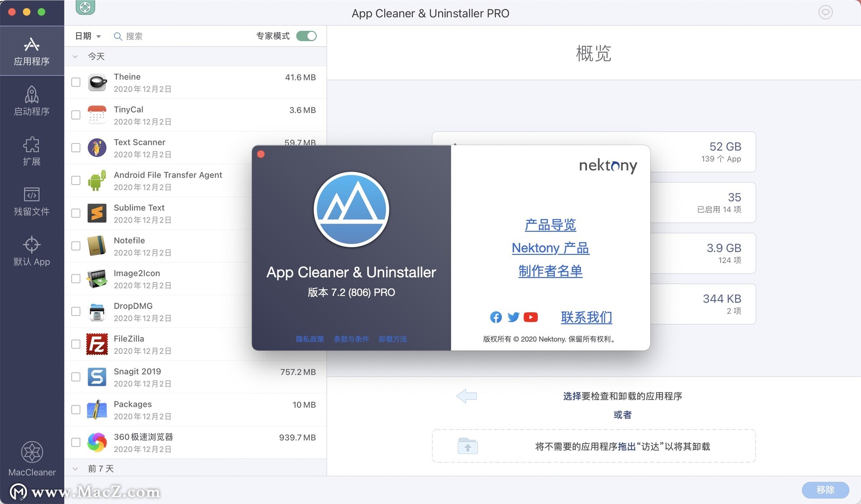Open the 35 已启用 14 项 overview card
Screen dimensions: 861x504
pos(703,202)
